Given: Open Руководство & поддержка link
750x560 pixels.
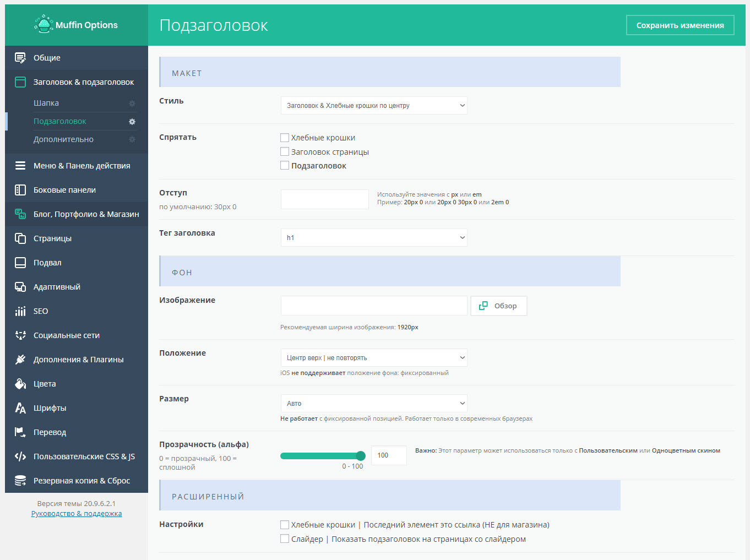Looking at the screenshot, I should point(77,514).
